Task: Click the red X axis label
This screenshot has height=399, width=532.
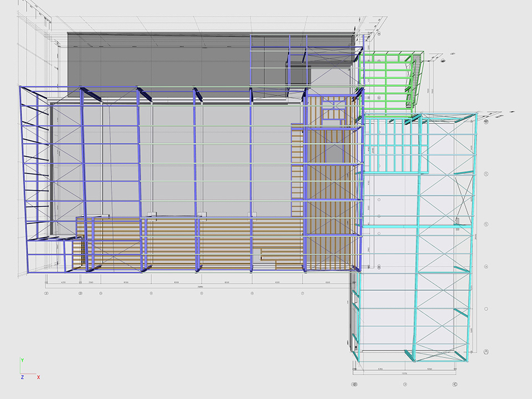Action: tap(38, 377)
